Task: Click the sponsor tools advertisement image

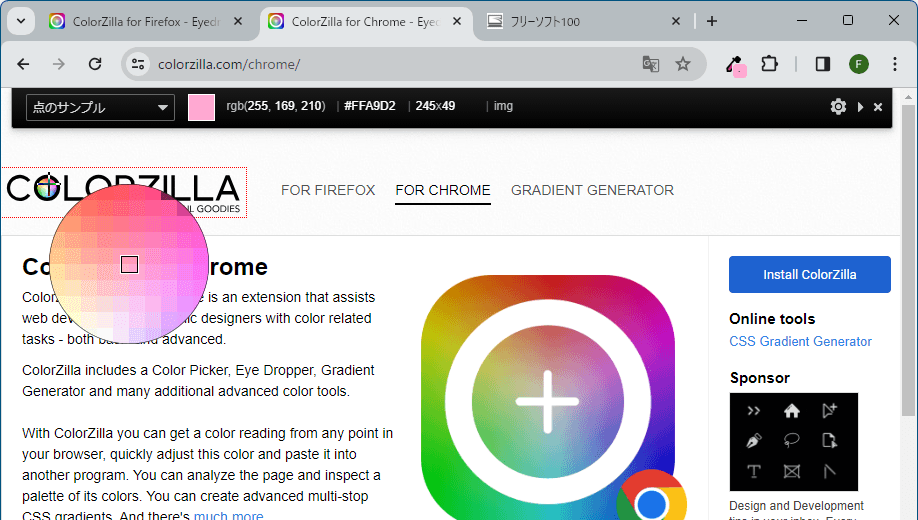Action: pyautogui.click(x=793, y=442)
